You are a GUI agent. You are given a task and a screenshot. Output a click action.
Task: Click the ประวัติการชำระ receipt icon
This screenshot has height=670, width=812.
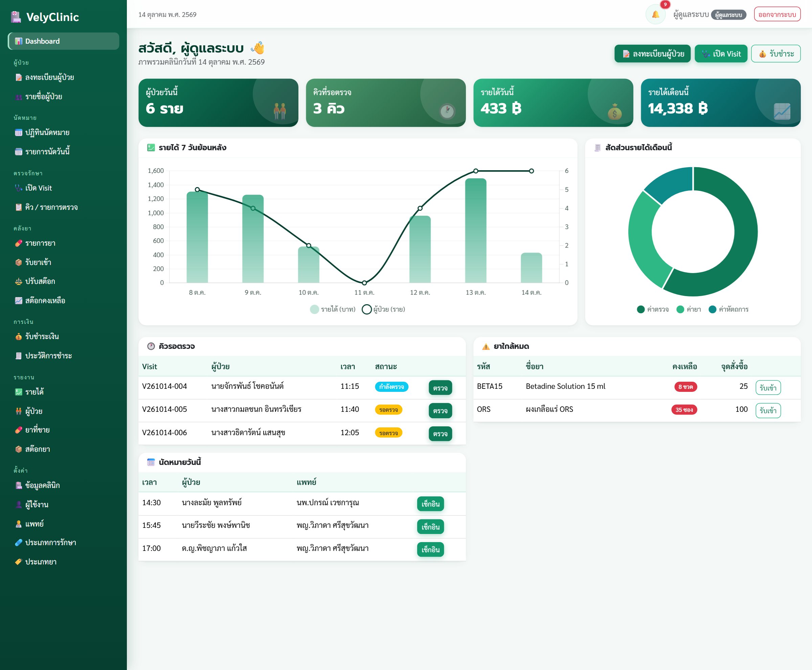coord(19,356)
